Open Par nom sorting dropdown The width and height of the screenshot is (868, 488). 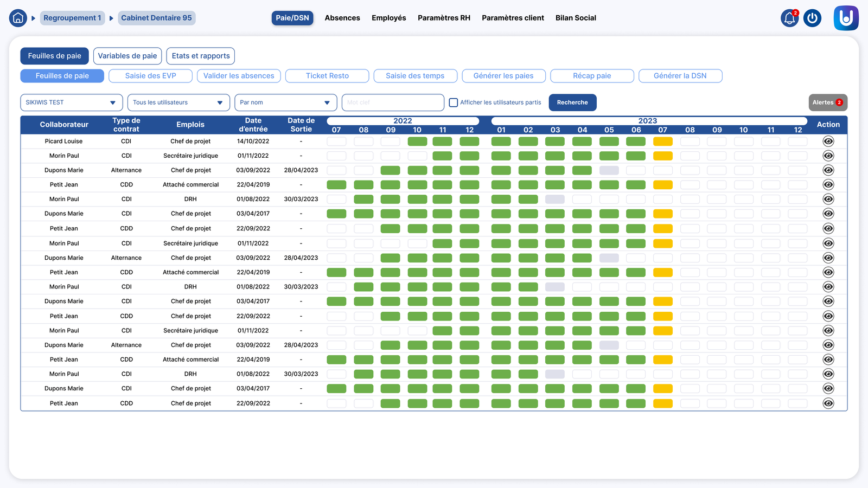286,102
